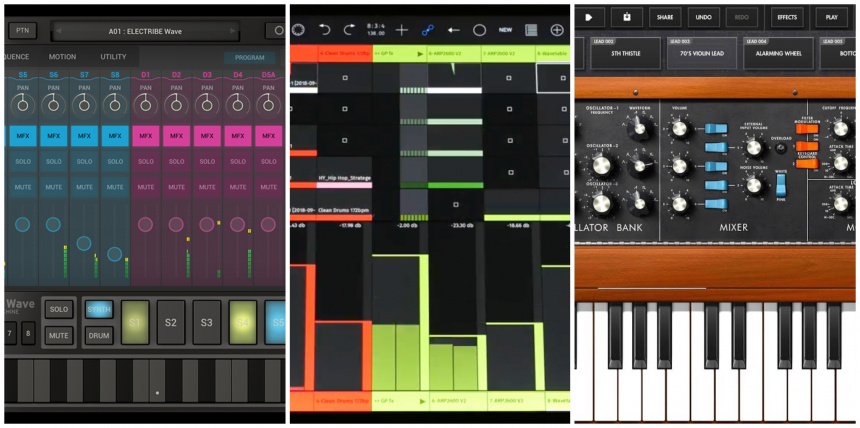Image resolution: width=860 pixels, height=428 pixels.
Task: Tap the S1 pad
Action: pos(135,323)
